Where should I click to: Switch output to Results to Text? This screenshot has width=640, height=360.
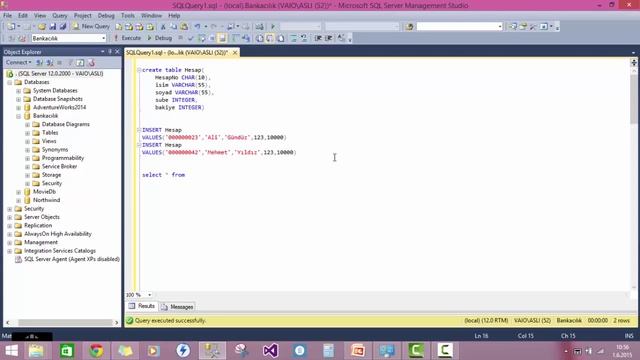[x=260, y=38]
